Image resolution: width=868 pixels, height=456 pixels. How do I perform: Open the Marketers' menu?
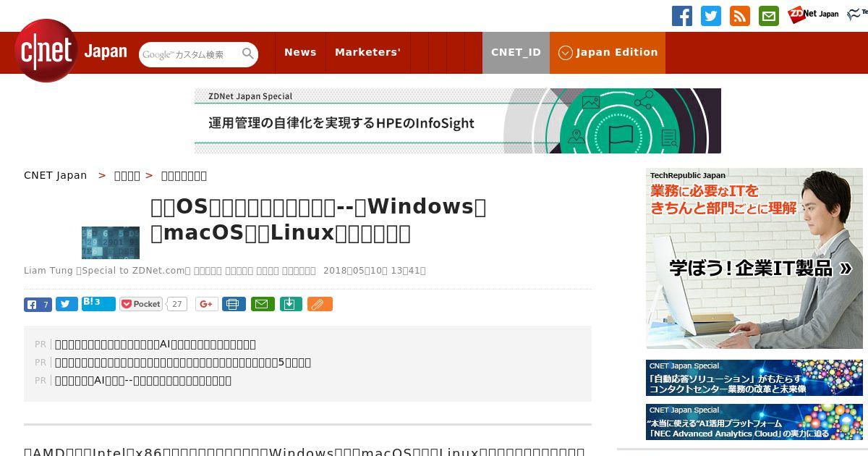[x=367, y=53]
